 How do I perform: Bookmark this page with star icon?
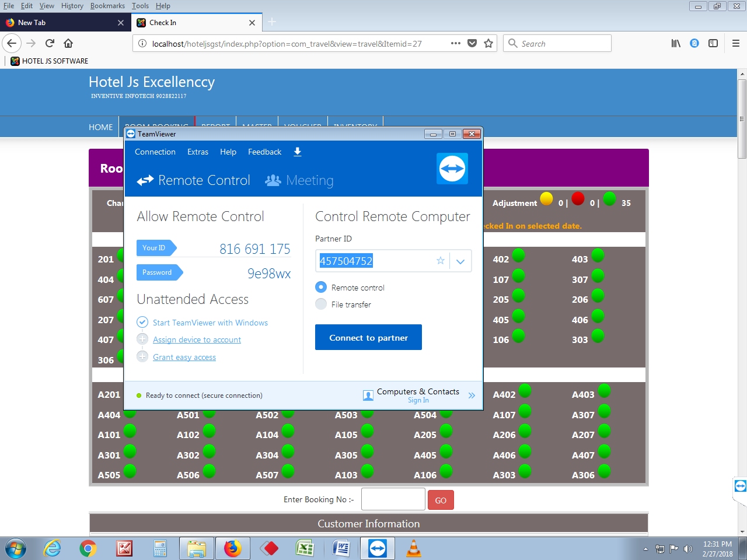[488, 43]
